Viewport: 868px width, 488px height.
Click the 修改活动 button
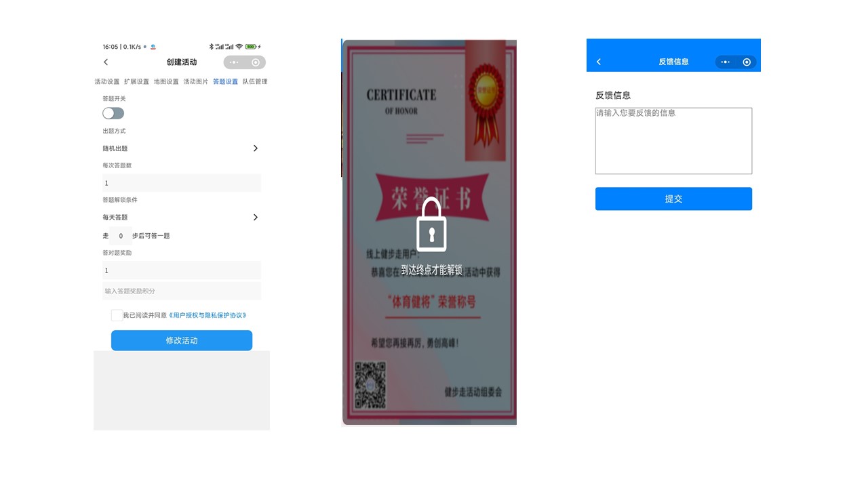click(x=182, y=340)
